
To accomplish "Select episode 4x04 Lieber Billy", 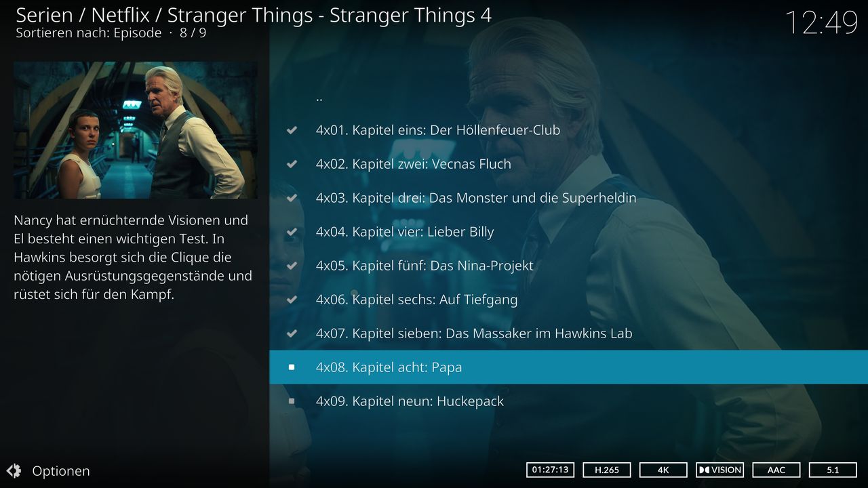I will (x=568, y=232).
